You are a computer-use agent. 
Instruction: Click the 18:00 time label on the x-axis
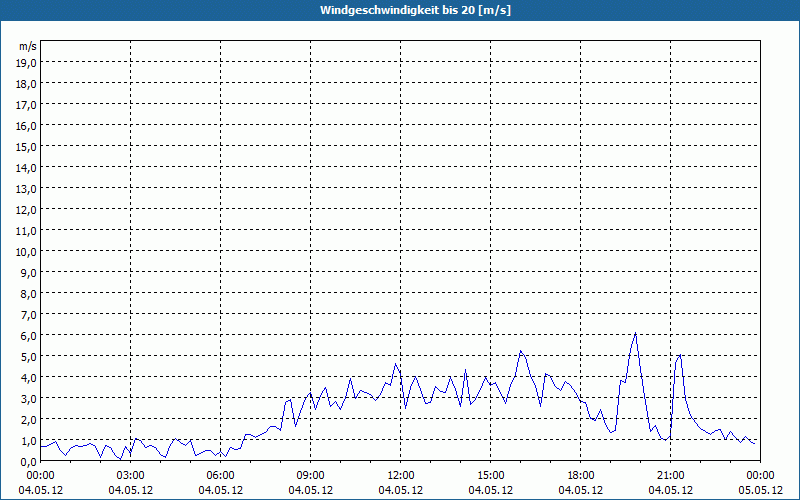click(581, 476)
